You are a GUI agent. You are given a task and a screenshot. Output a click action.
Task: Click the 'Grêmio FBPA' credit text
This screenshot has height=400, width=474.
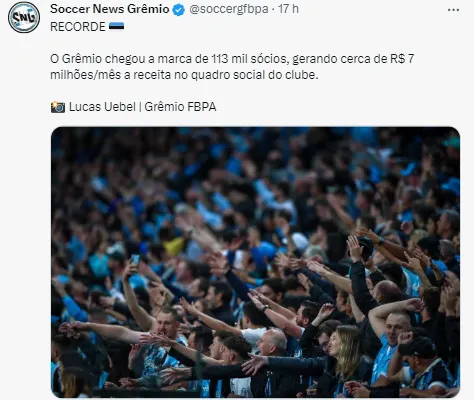pos(180,107)
